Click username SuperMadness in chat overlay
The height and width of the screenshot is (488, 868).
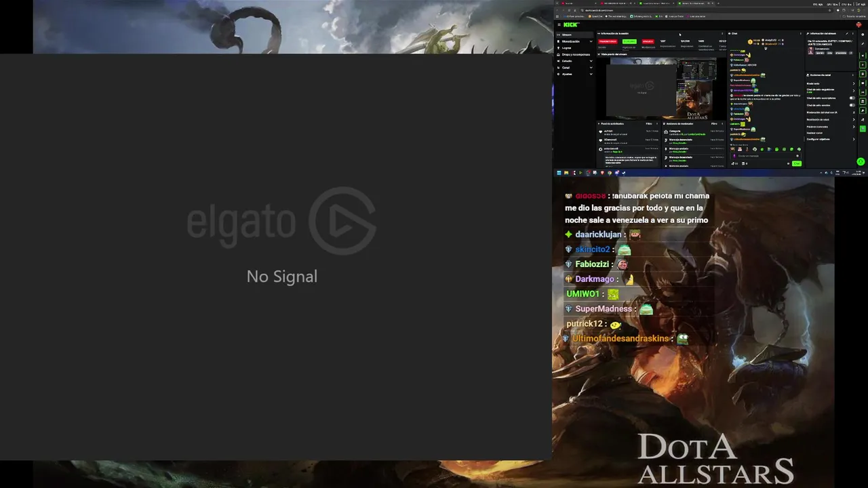[604, 309]
